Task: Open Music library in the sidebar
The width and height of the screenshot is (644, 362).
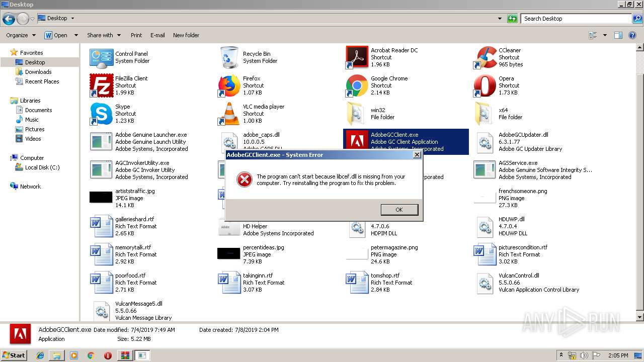Action: [x=32, y=120]
